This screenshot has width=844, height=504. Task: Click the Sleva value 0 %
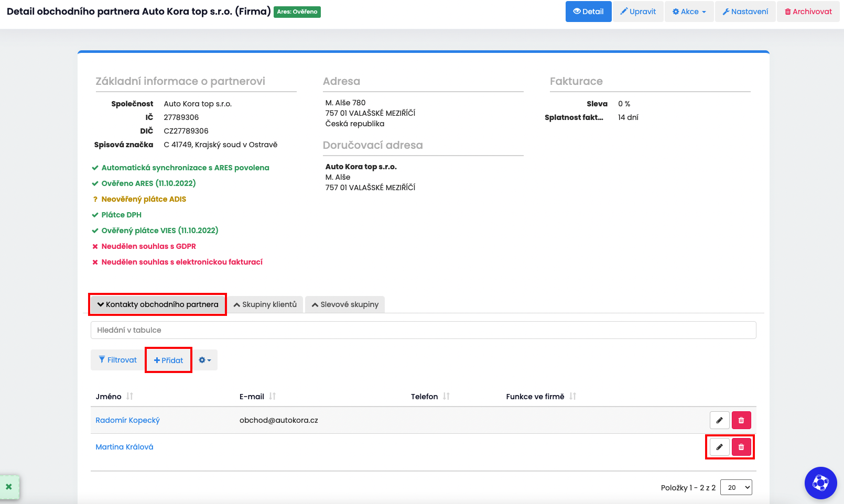click(x=624, y=104)
